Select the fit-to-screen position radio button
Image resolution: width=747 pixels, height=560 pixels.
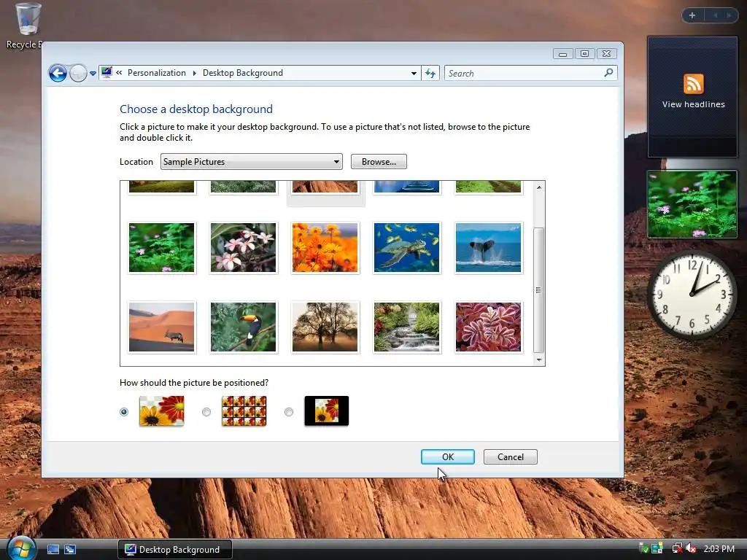[124, 412]
